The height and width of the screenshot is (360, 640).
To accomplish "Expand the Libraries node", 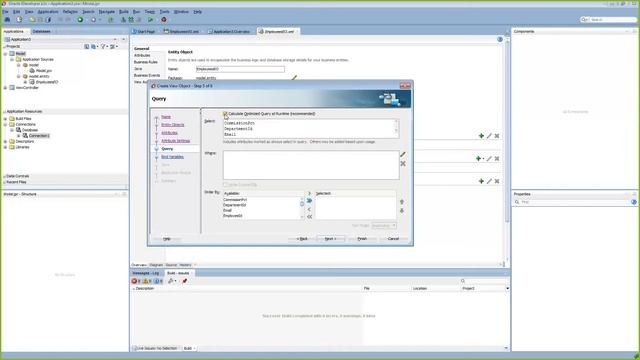I will coord(5,147).
